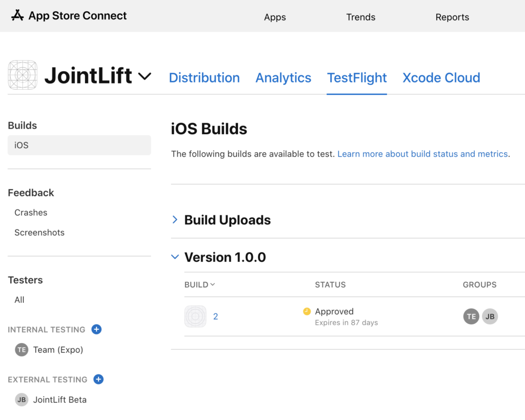Open Team (Expo) internal group

tap(58, 350)
